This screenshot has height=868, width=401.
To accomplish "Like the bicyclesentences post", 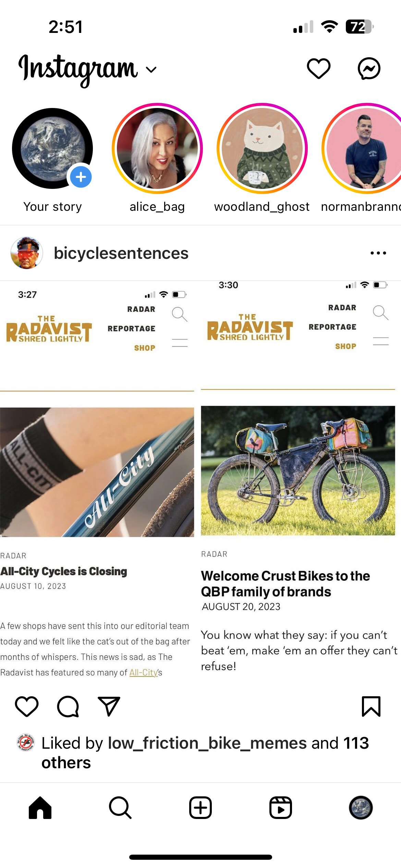I will [x=27, y=706].
